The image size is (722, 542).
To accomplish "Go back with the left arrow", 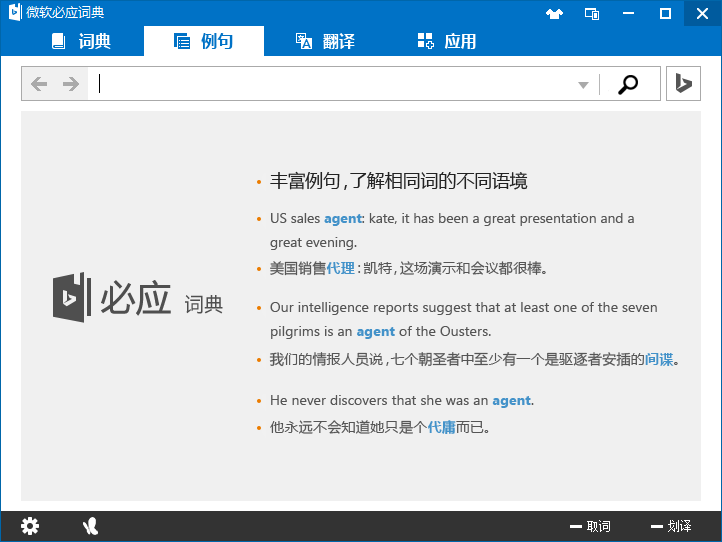I will coord(39,84).
